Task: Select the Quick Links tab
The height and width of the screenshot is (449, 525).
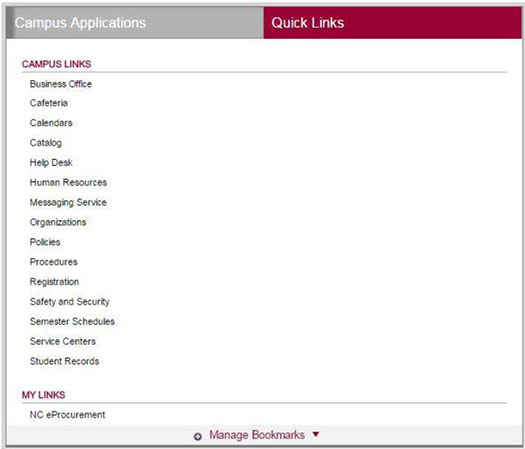Action: point(392,23)
